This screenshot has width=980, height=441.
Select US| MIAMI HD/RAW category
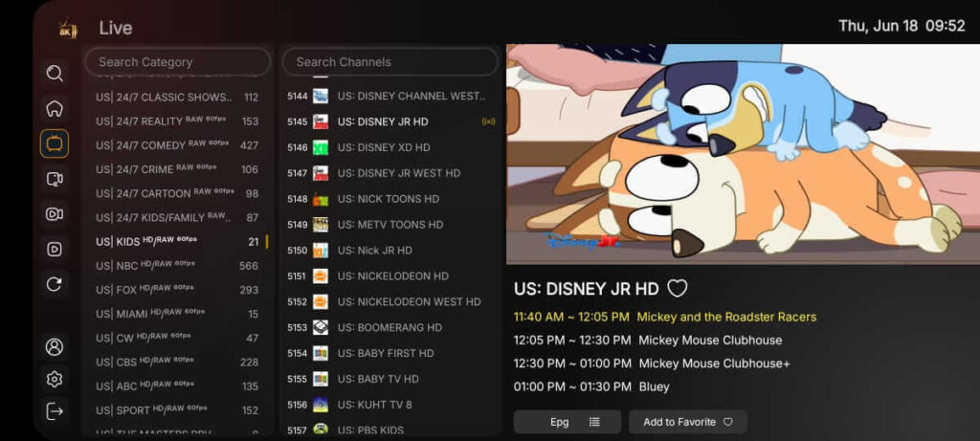(x=177, y=314)
